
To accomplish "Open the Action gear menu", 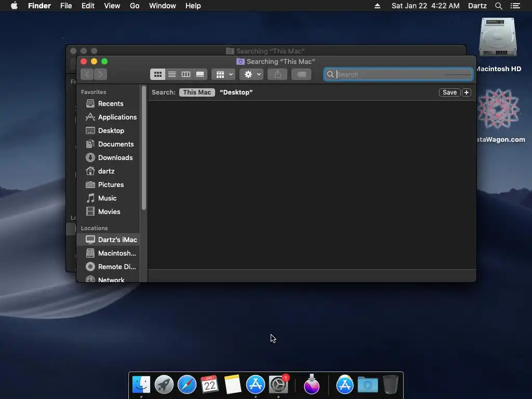I will coord(251,74).
